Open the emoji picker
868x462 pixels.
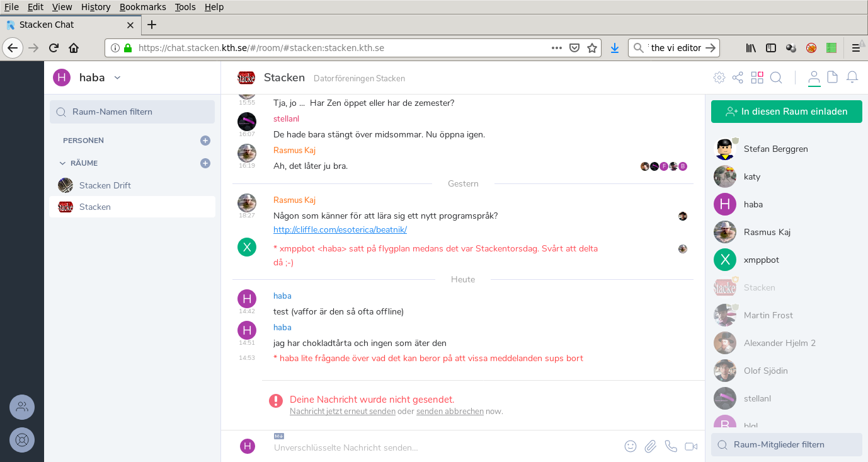pos(631,446)
